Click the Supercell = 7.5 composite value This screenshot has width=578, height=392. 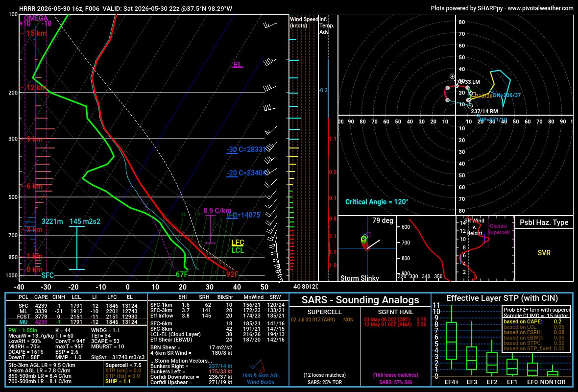(x=123, y=365)
